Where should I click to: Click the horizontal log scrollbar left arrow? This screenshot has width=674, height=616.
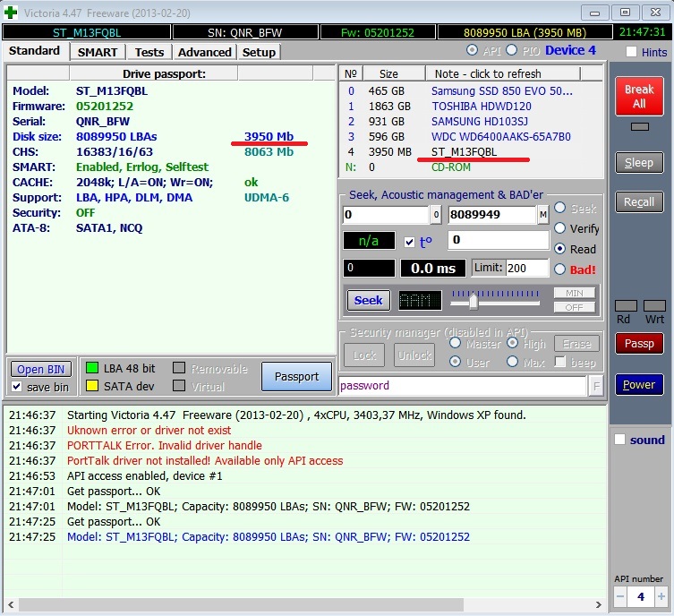pyautogui.click(x=11, y=605)
